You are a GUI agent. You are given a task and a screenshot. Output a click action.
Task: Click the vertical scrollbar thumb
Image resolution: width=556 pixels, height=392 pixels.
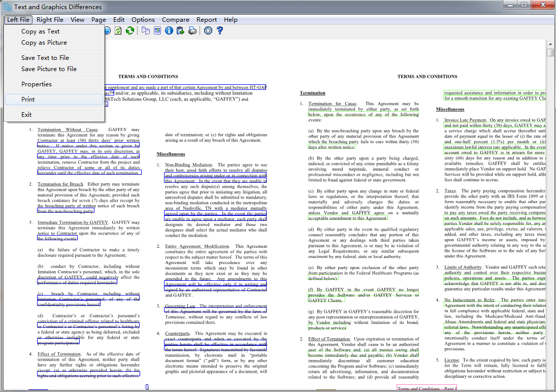(550, 52)
